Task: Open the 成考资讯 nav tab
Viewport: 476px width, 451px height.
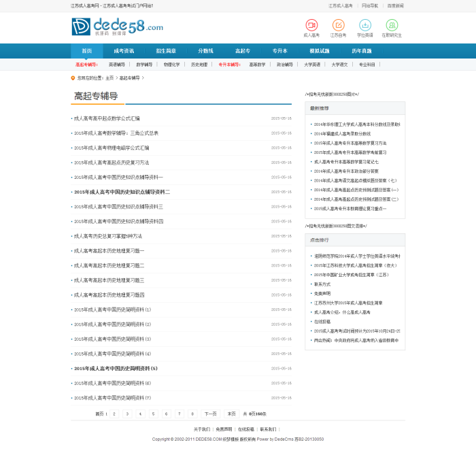Action: pos(124,51)
